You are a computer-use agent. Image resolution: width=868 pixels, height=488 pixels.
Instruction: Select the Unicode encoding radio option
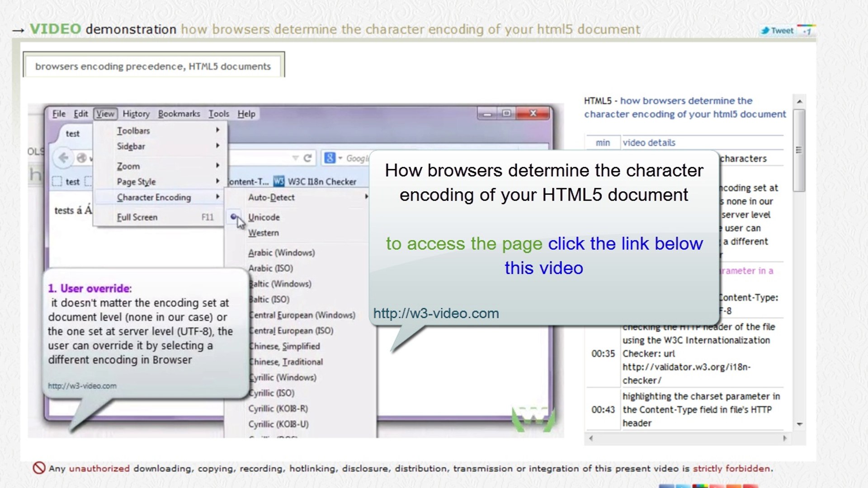coord(264,217)
